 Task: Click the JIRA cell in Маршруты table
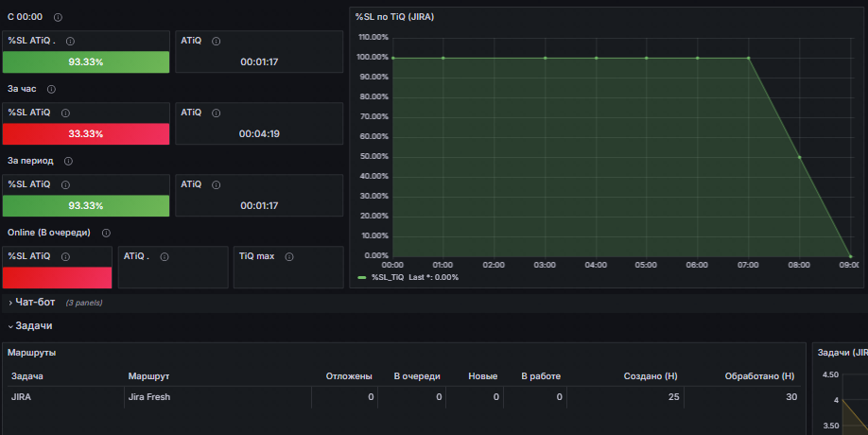21,397
